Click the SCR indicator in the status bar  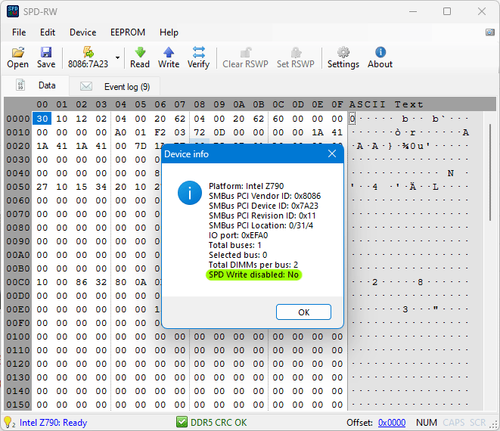pos(478,423)
